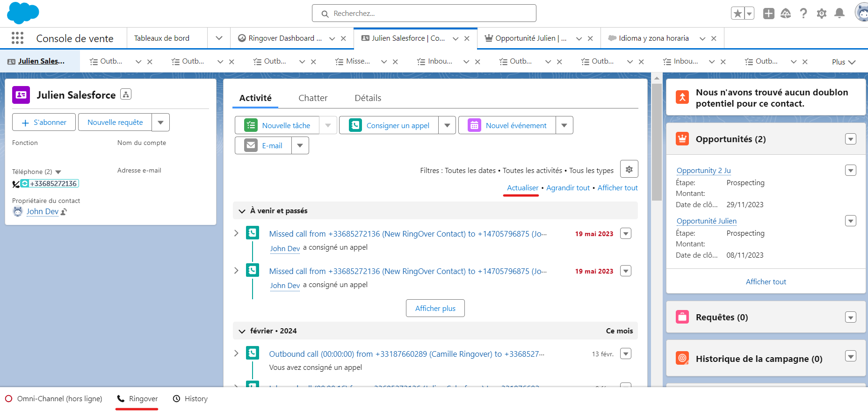Open dropdown beside Nouvel événement
Image resolution: width=868 pixels, height=411 pixels.
[564, 125]
